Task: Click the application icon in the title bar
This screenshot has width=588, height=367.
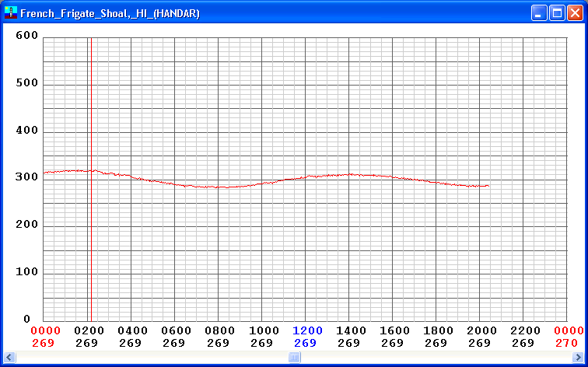Action: (10, 13)
